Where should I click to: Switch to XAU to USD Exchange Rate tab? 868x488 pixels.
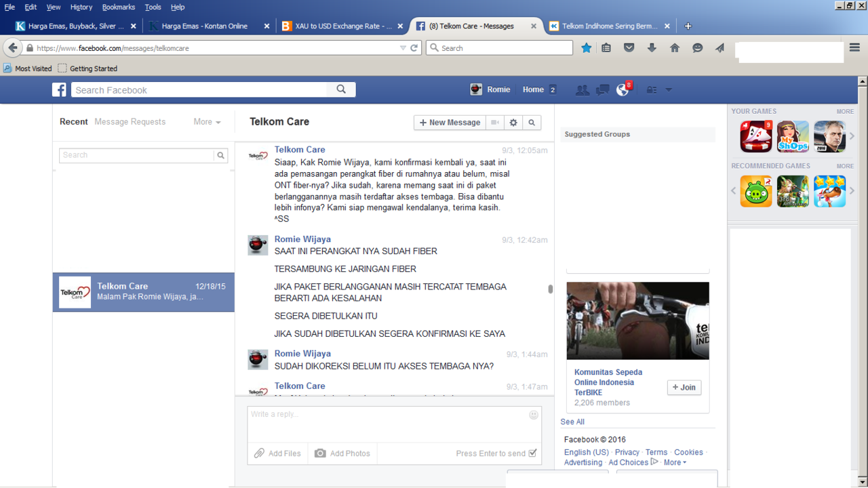[x=342, y=26]
